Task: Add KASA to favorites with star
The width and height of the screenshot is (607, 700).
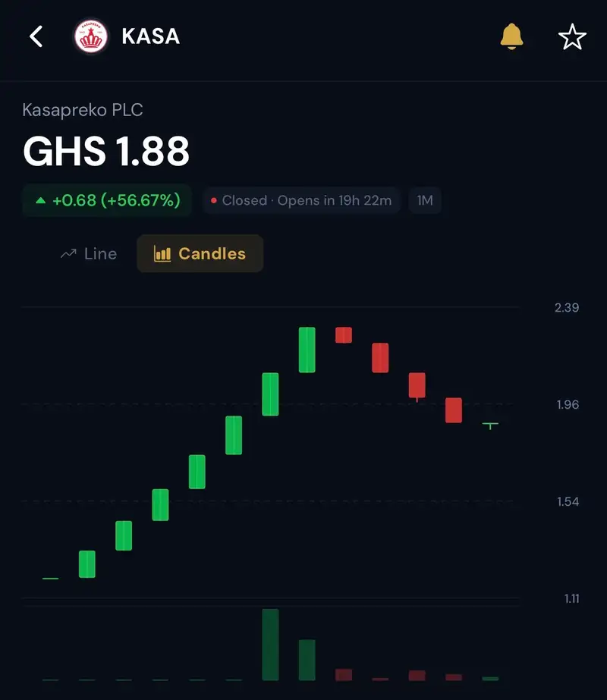Action: point(572,36)
